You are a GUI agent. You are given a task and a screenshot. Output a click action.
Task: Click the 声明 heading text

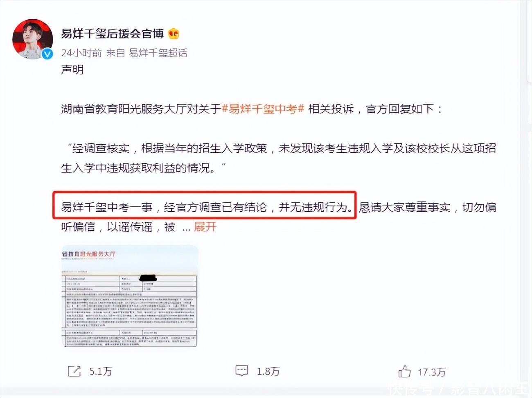click(x=72, y=70)
